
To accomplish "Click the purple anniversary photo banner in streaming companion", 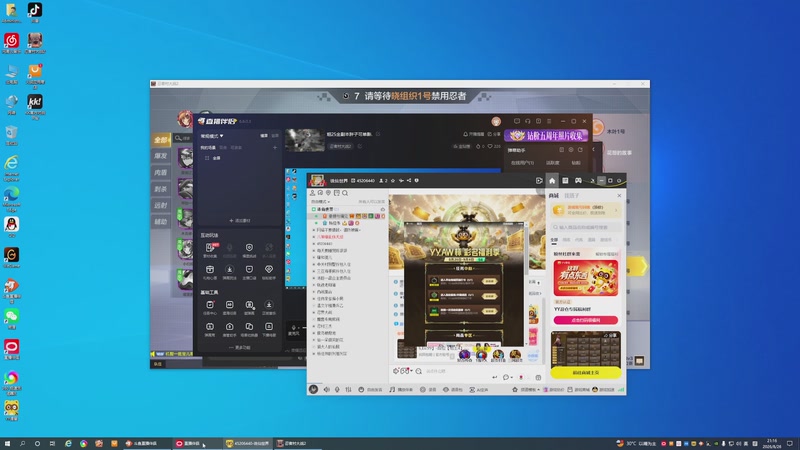I will pos(546,135).
